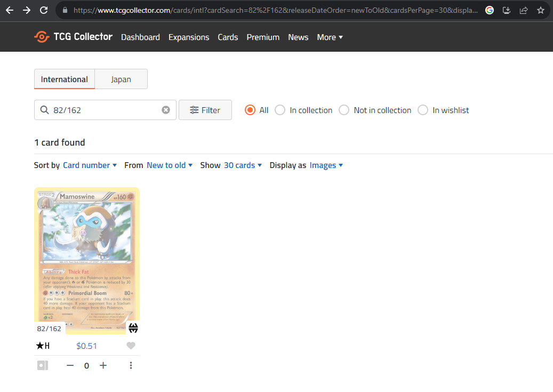Clear the search field with the X icon

coord(166,110)
